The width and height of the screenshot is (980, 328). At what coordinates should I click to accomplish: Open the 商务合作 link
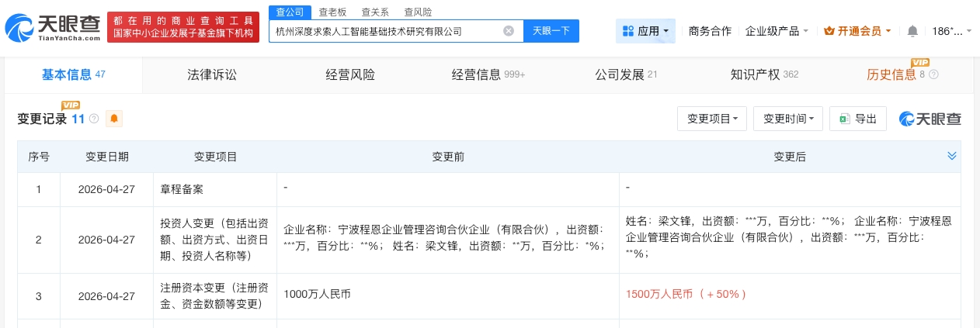(x=710, y=31)
